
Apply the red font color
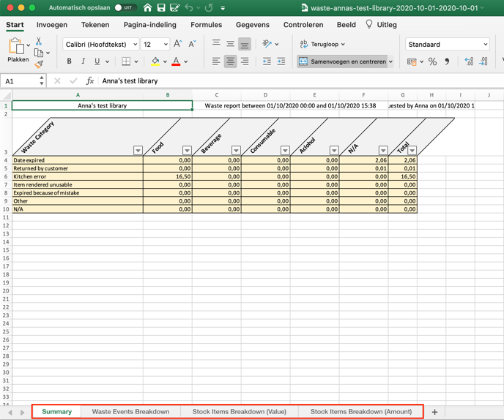point(176,61)
